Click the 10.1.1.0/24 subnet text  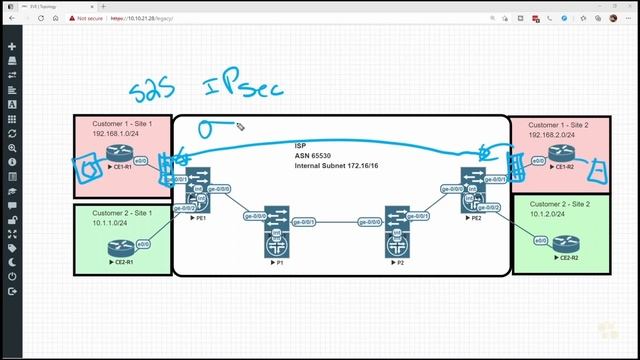click(109, 223)
